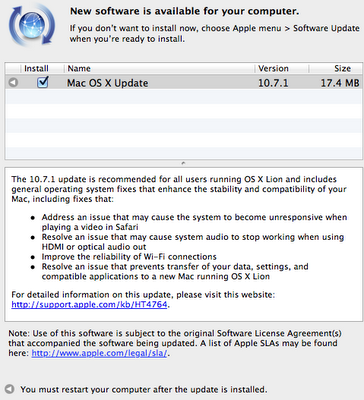Open the www.apple.com/legal/sla link
The height and width of the screenshot is (400, 364).
click(99, 353)
